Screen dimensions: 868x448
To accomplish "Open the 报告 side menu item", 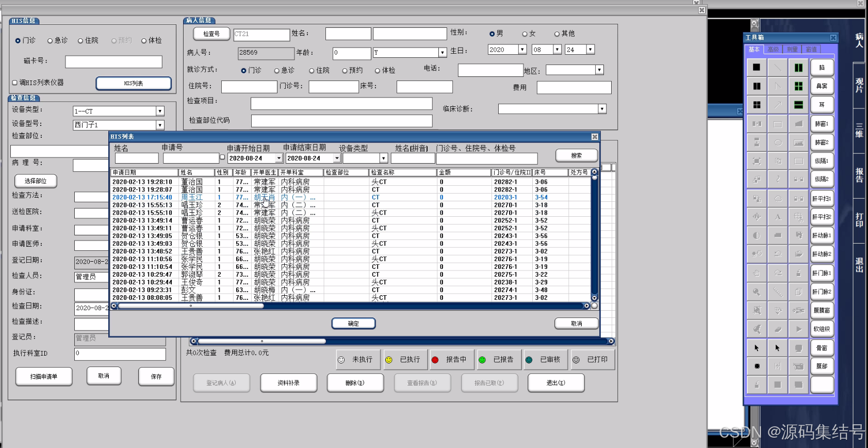I will coord(859,175).
